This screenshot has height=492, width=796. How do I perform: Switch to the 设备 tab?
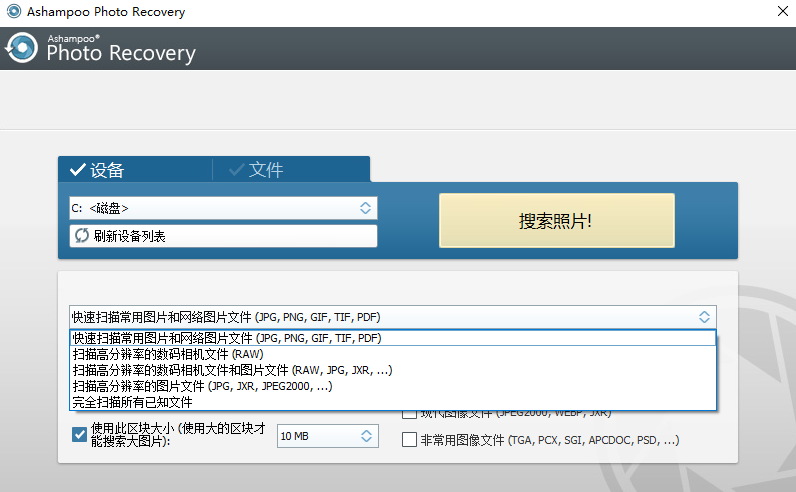pyautogui.click(x=136, y=170)
